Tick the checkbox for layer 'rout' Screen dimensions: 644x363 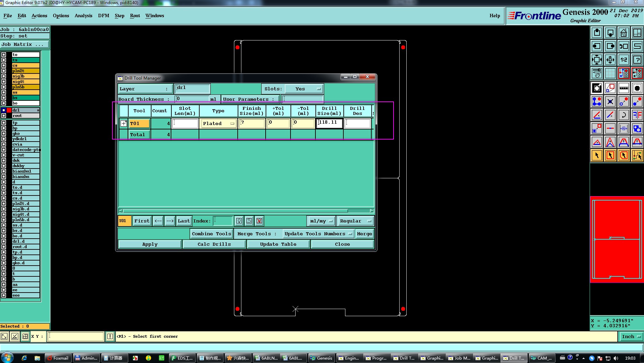4,116
